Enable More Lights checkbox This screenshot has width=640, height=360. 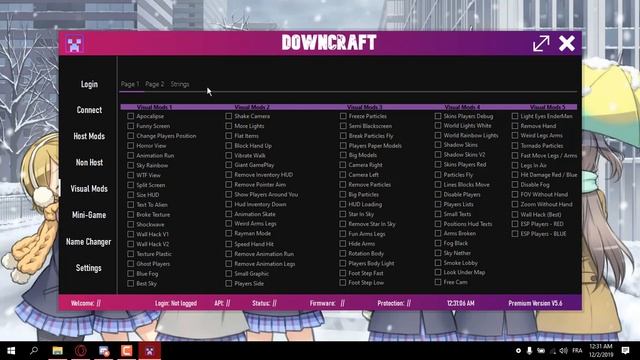[229, 126]
